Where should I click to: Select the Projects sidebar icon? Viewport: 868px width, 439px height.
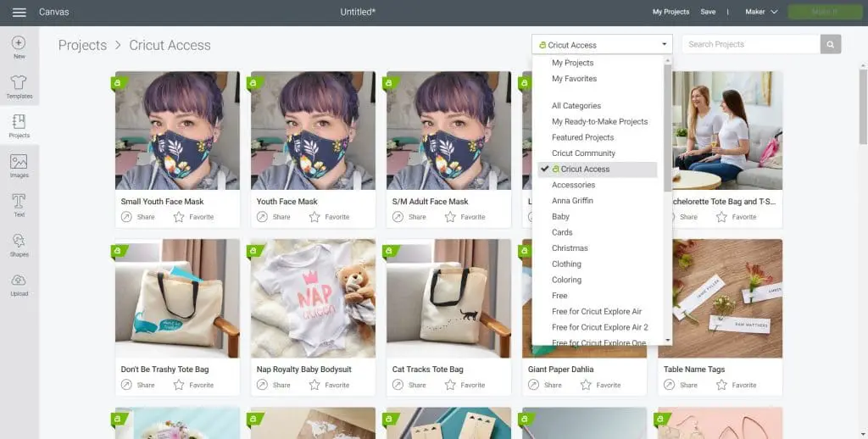click(x=19, y=126)
